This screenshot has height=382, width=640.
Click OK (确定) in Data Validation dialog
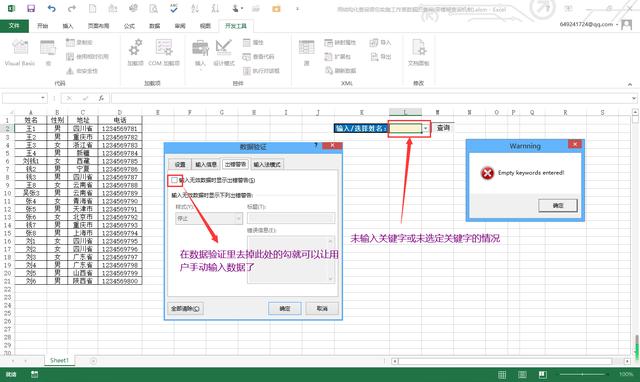pos(285,309)
